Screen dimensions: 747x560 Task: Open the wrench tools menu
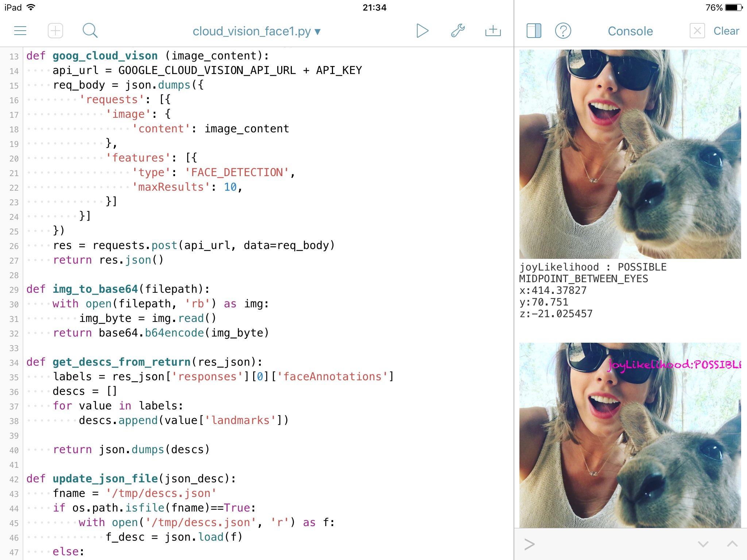458,31
